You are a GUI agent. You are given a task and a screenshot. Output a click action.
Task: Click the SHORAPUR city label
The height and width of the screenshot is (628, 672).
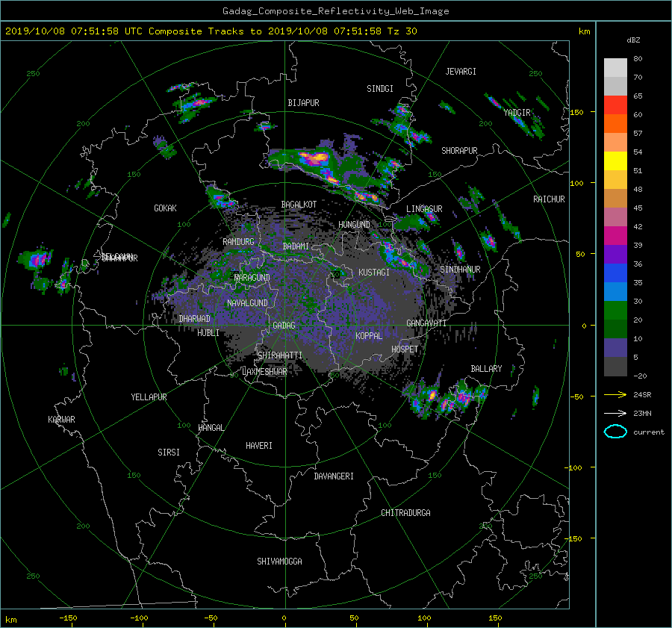click(459, 151)
